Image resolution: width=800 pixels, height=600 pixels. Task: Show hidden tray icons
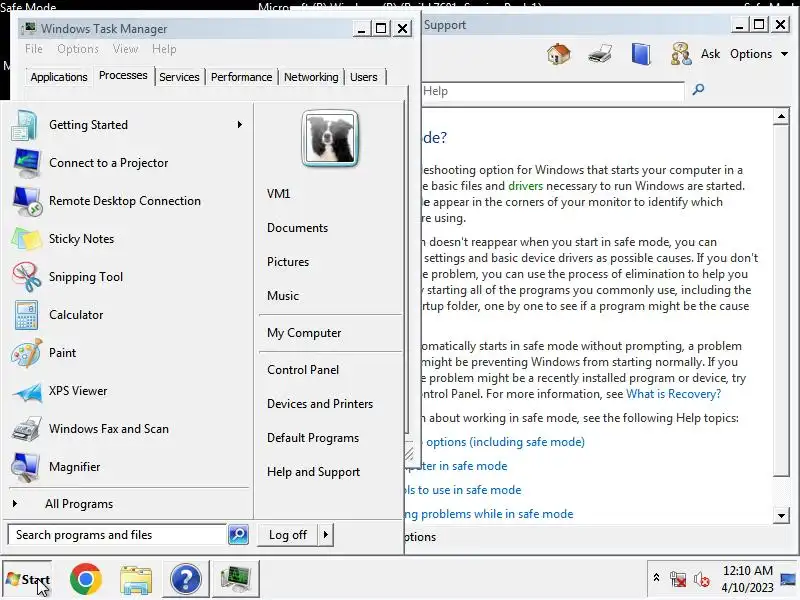(x=657, y=578)
